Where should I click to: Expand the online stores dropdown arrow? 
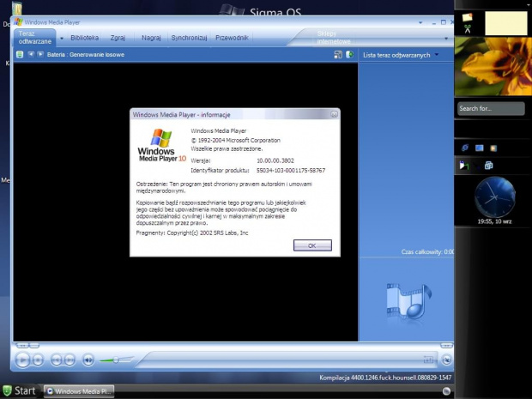pyautogui.click(x=446, y=39)
